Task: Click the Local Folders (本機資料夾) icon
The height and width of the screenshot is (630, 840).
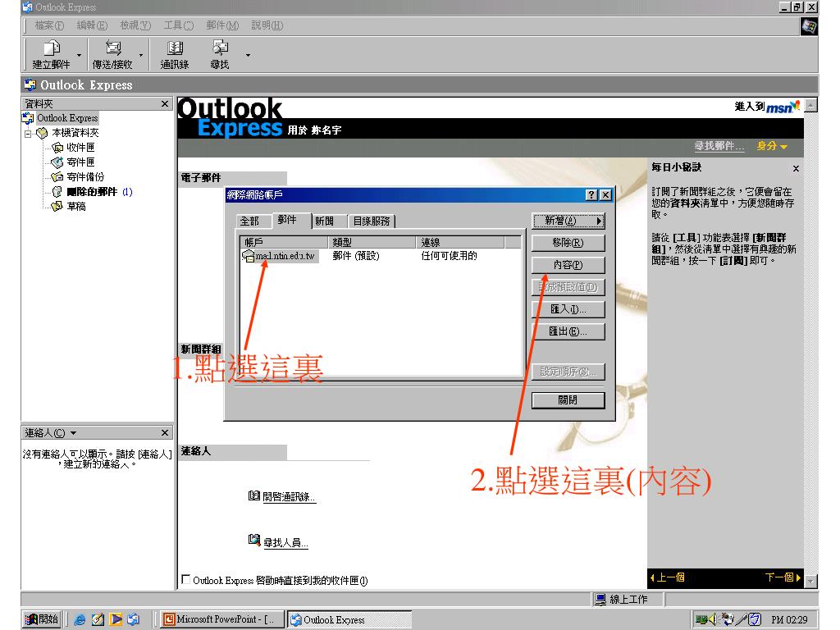Action: tap(42, 132)
